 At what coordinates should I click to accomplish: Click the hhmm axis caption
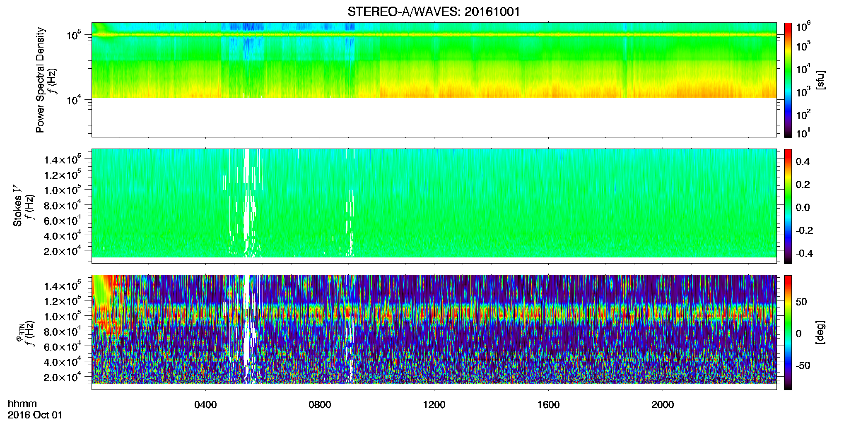click(22, 404)
